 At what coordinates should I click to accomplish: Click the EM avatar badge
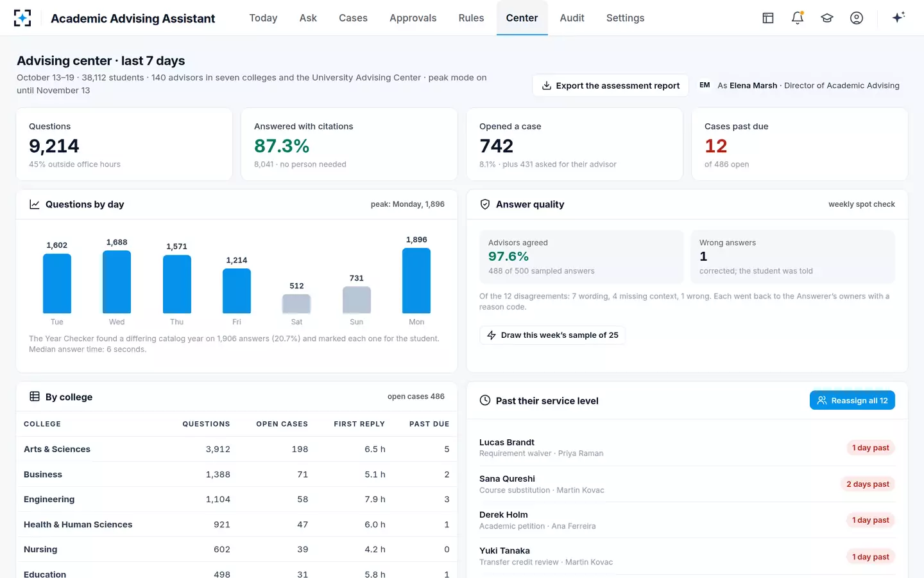705,85
